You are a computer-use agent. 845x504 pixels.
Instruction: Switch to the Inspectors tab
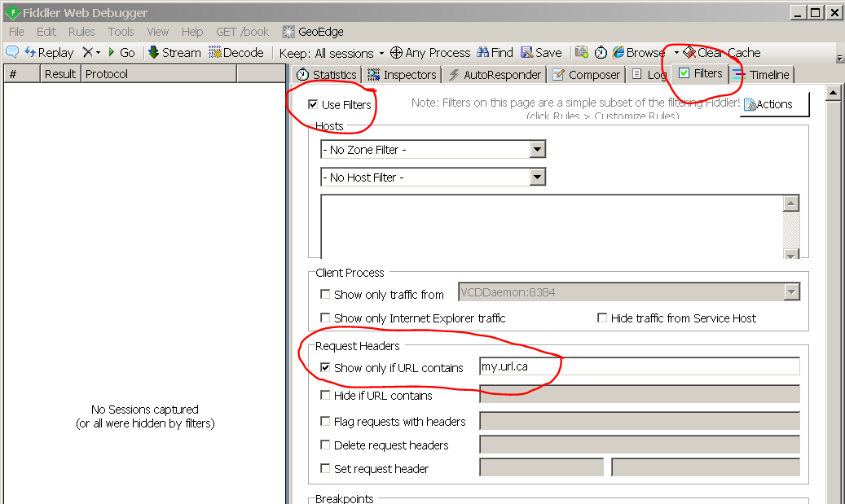[402, 74]
